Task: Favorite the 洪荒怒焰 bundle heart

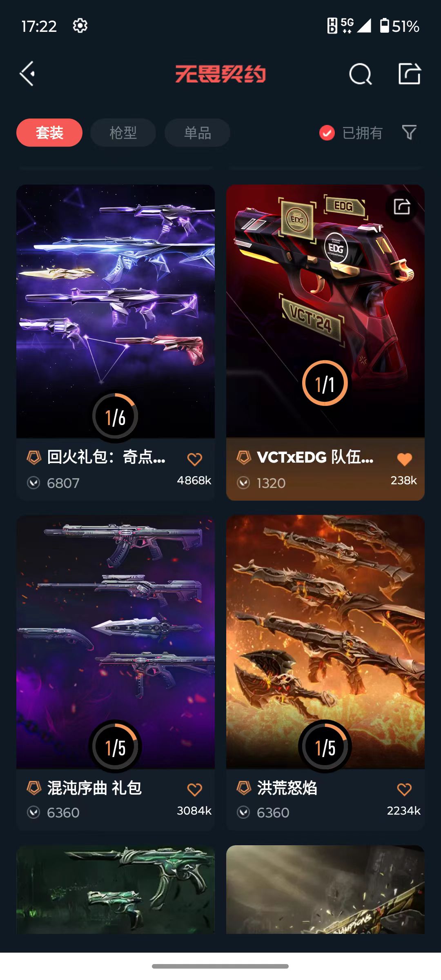Action: point(404,789)
